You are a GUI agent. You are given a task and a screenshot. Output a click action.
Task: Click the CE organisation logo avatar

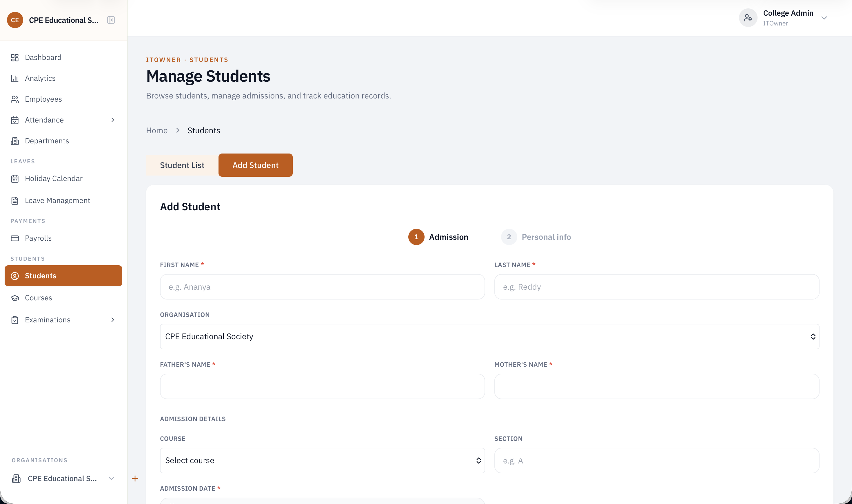pyautogui.click(x=15, y=20)
